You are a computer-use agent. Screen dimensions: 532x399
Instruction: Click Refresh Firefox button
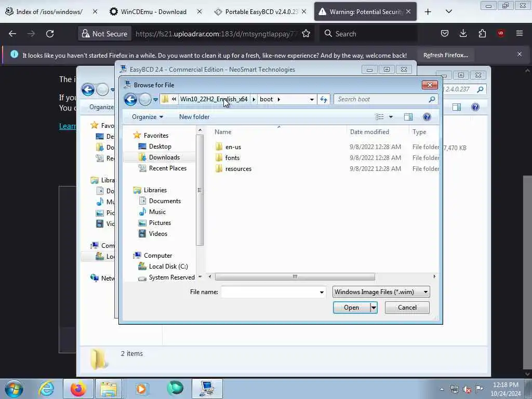point(445,55)
